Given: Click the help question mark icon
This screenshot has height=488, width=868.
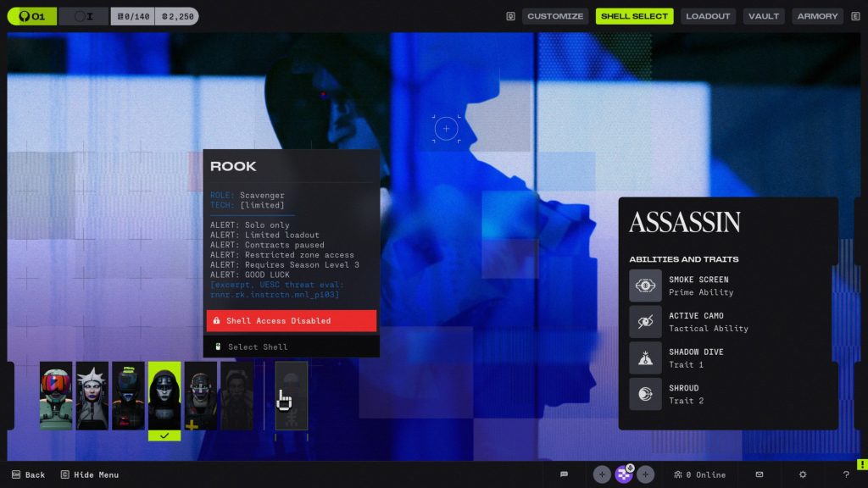Looking at the screenshot, I should (845, 474).
